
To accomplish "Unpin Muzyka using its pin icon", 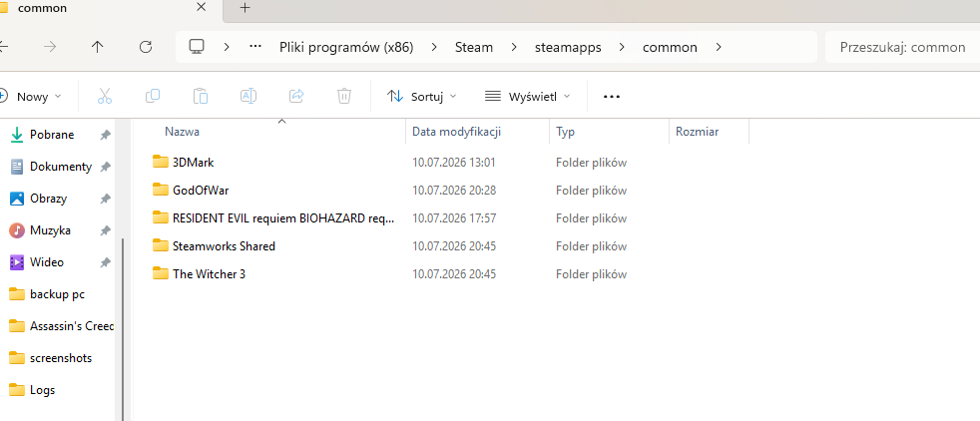I will pyautogui.click(x=106, y=230).
